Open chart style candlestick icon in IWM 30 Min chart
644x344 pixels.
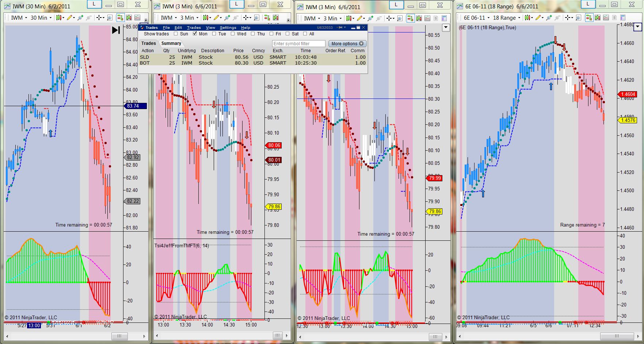pyautogui.click(x=59, y=18)
